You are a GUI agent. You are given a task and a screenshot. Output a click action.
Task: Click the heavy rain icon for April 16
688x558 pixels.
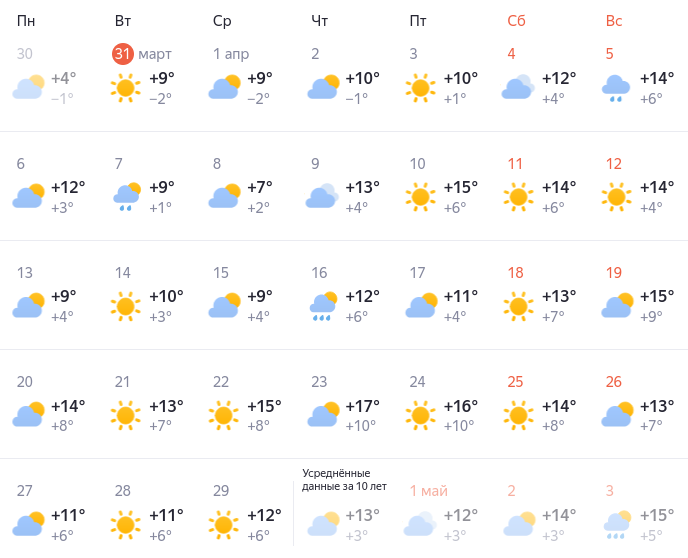coord(321,306)
